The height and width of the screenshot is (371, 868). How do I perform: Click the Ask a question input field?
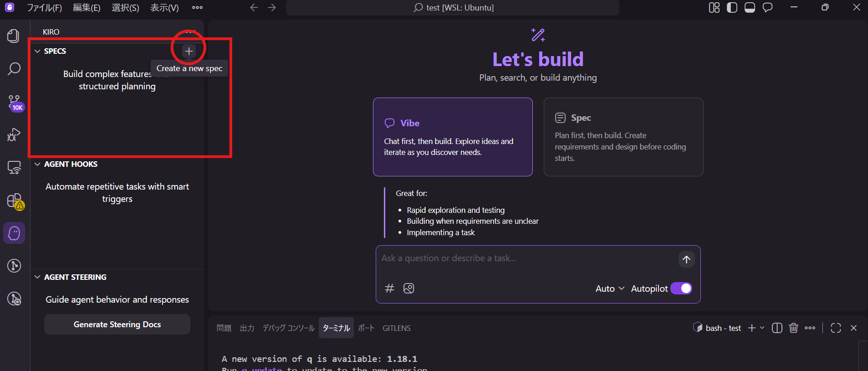point(524,258)
